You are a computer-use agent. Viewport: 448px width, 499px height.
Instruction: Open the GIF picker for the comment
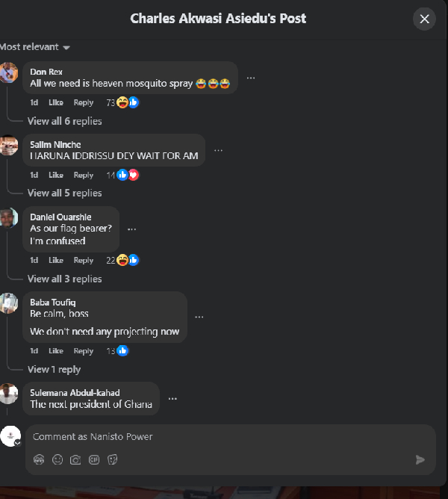tap(94, 459)
